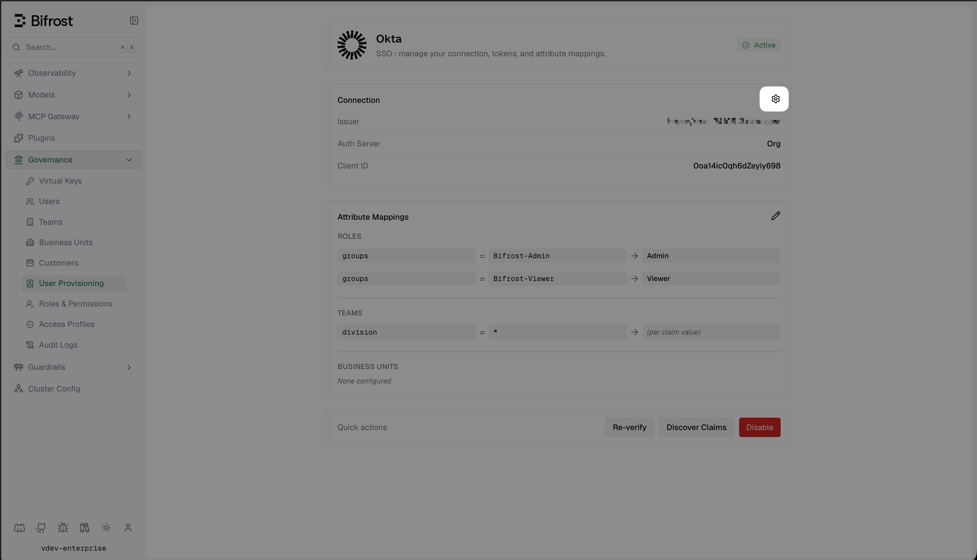Click the Bifrost-Viewer mapping value field
The width and height of the screenshot is (977, 560).
point(557,278)
